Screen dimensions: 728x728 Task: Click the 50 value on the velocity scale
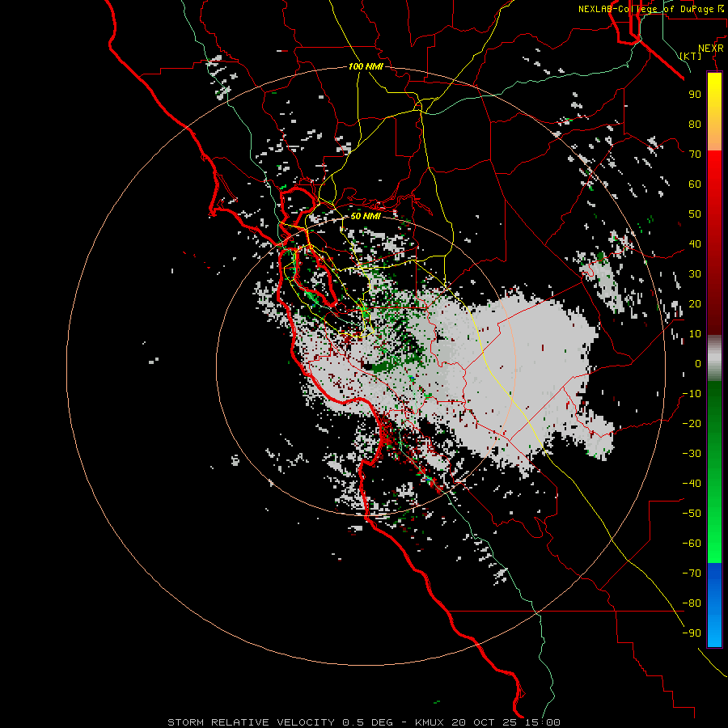point(695,214)
